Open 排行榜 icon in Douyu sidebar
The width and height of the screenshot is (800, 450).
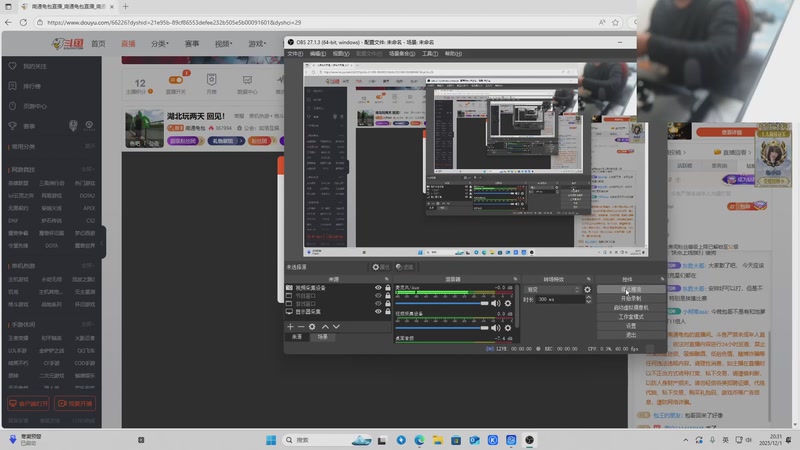13,86
